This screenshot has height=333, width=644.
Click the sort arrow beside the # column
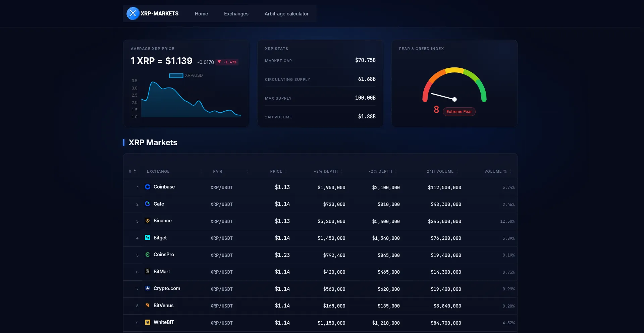pyautogui.click(x=135, y=171)
